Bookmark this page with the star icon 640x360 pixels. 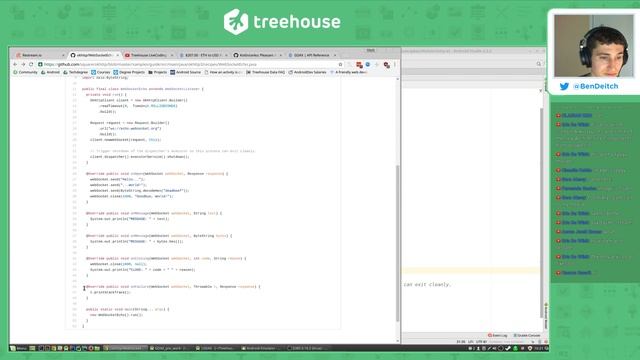(x=340, y=64)
